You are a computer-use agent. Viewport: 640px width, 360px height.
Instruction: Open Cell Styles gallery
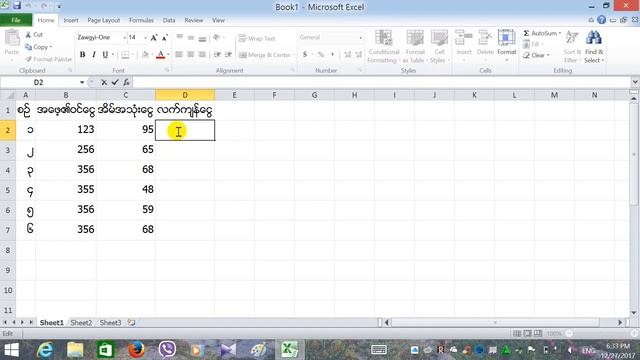[x=439, y=46]
